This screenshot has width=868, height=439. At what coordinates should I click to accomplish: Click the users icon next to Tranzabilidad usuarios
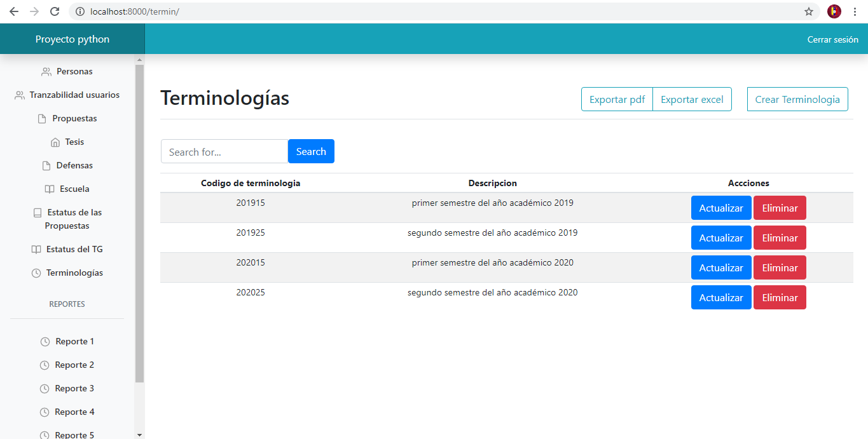[20, 95]
